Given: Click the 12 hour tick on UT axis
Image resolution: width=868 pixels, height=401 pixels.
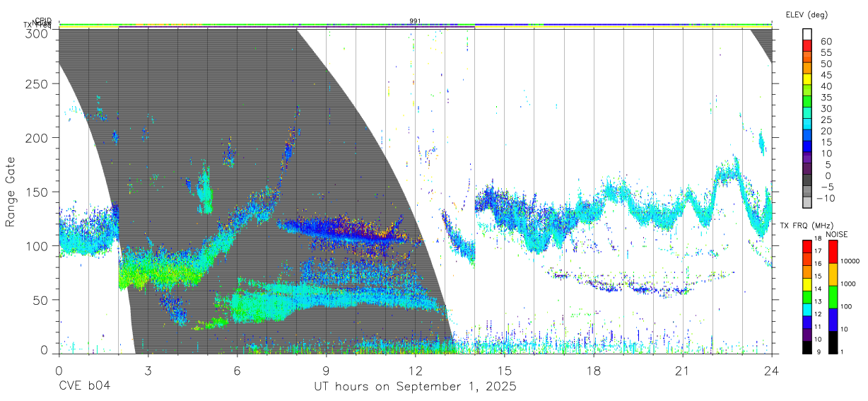Looking at the screenshot, I should click(415, 371).
